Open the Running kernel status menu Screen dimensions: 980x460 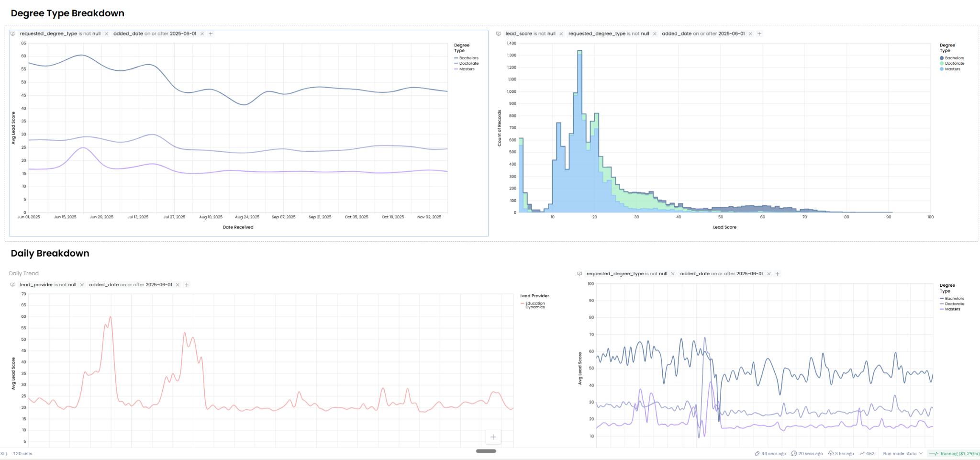point(954,454)
